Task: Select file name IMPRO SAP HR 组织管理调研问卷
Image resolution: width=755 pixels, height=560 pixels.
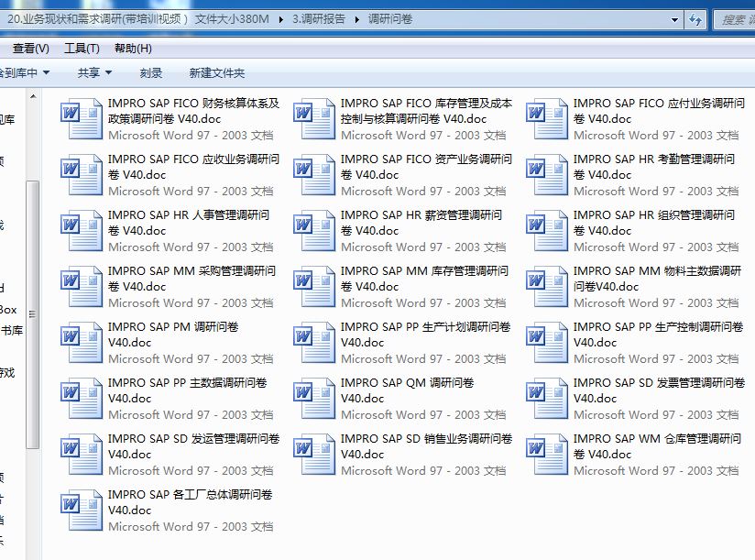Action: (x=654, y=223)
